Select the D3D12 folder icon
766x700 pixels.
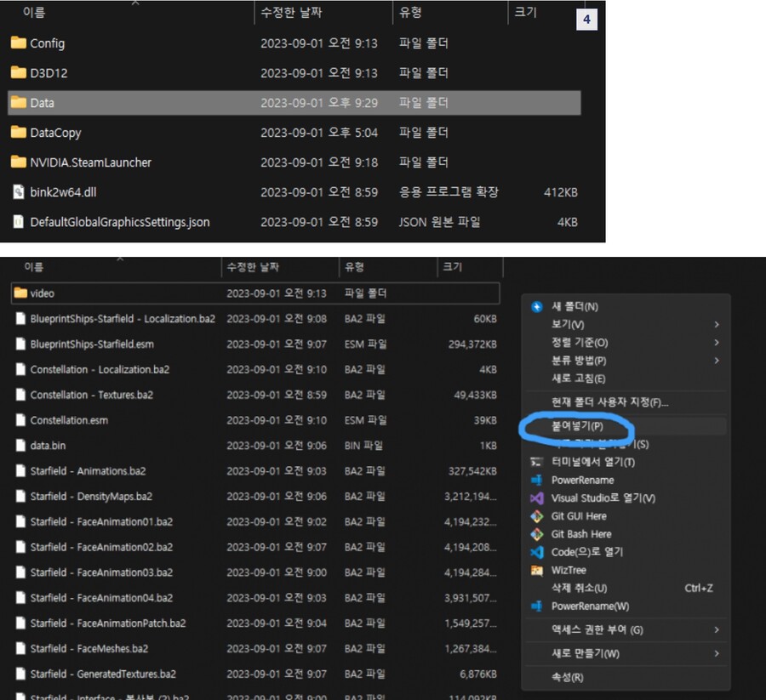(18, 73)
